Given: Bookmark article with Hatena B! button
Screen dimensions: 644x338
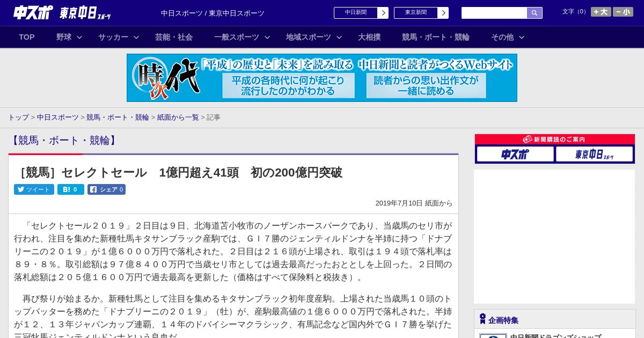Looking at the screenshot, I should 71,189.
